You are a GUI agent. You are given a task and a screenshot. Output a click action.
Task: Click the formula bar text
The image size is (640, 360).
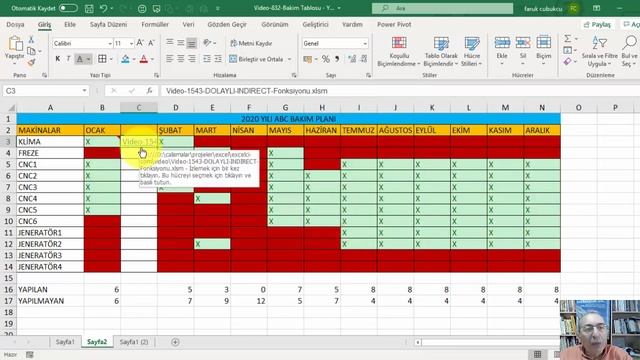[247, 91]
